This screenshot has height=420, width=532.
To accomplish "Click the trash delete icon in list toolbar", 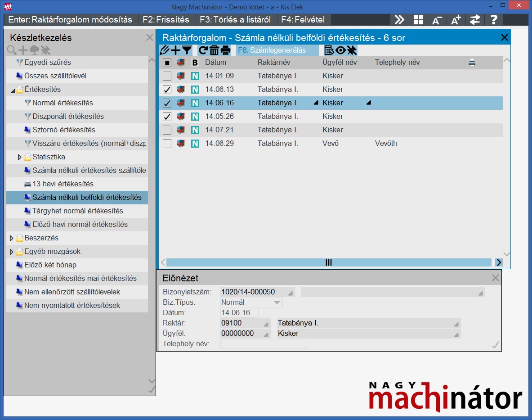I will point(215,50).
